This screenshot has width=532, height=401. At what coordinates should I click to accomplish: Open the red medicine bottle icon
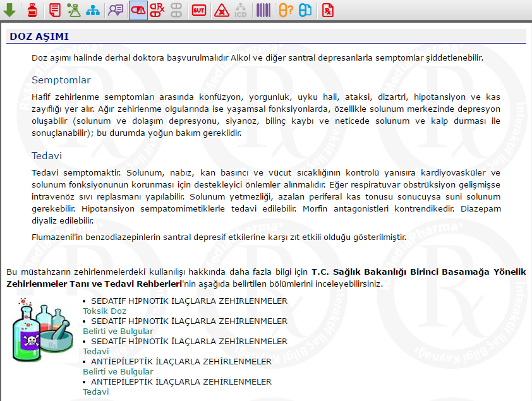(x=32, y=10)
